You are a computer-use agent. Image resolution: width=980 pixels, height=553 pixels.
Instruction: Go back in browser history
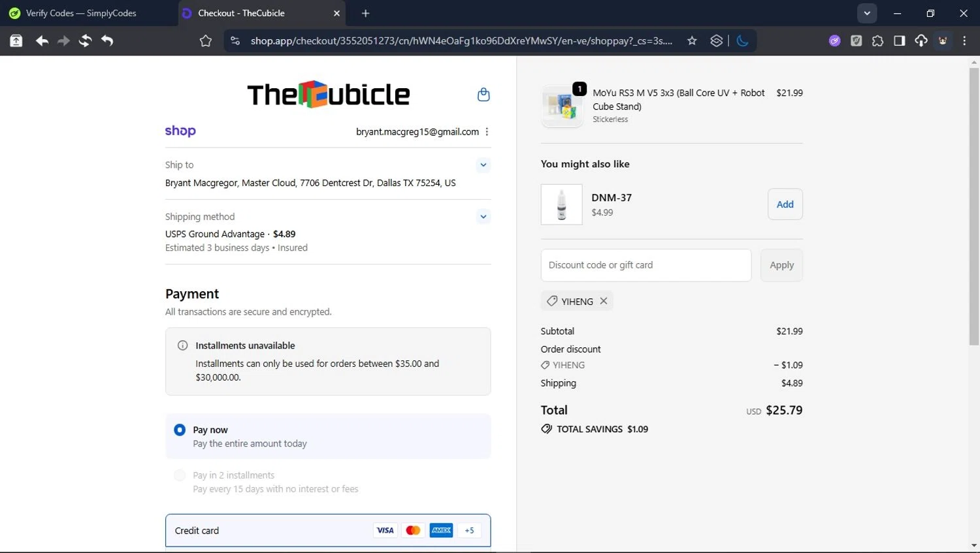[x=42, y=40]
